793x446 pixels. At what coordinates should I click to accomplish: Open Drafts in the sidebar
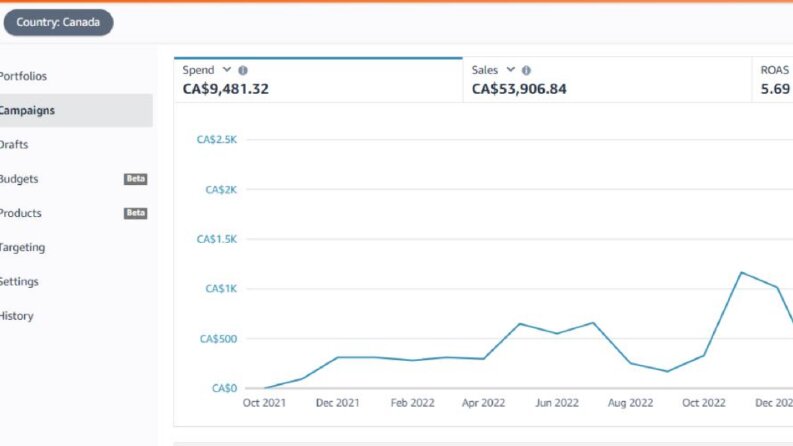tap(14, 145)
